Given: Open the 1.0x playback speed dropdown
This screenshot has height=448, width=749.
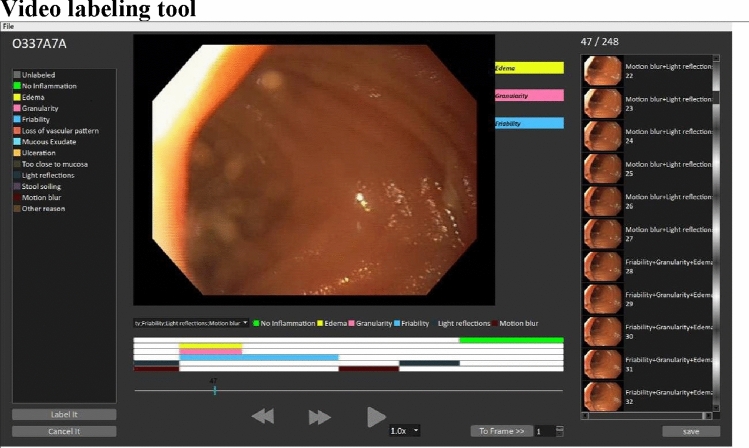Looking at the screenshot, I should 405,431.
